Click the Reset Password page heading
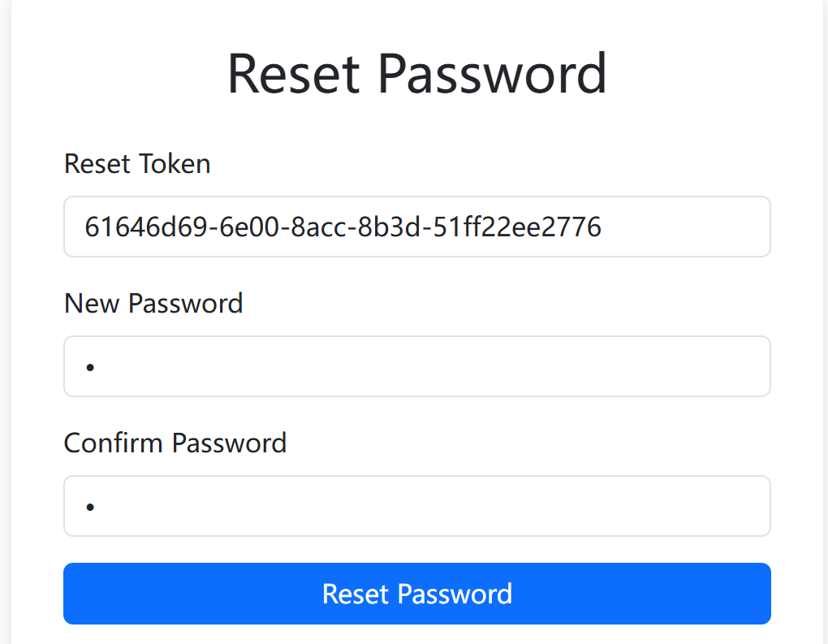 (416, 74)
